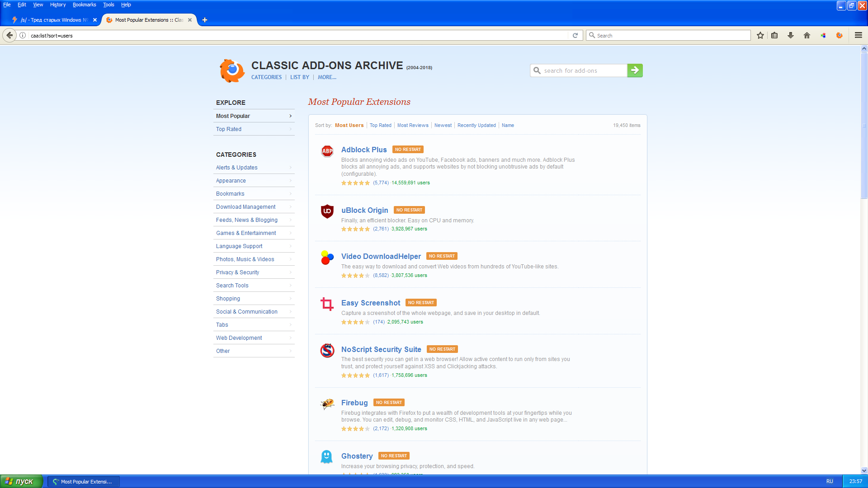This screenshot has height=488, width=868.
Task: Click the Adblock Plus ABP icon
Action: (x=327, y=151)
